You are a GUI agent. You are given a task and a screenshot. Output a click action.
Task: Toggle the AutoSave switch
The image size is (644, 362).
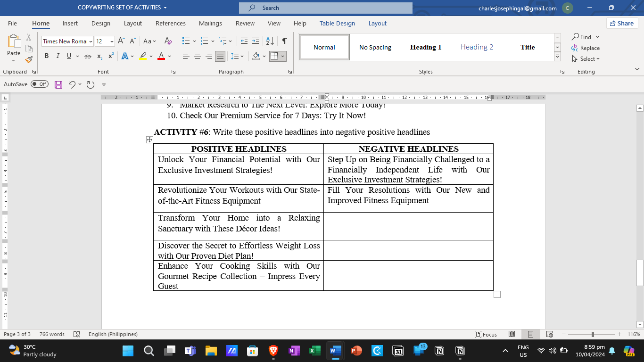pyautogui.click(x=40, y=84)
